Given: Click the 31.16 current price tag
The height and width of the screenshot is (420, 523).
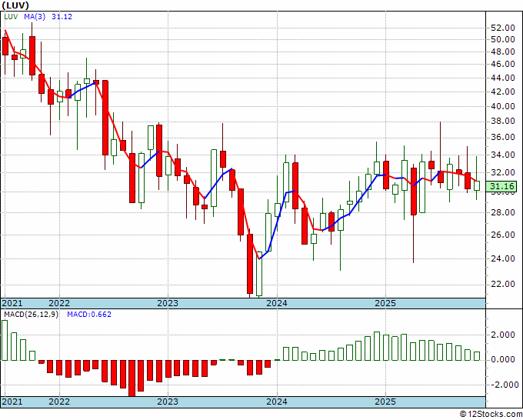Looking at the screenshot, I should click(x=501, y=186).
